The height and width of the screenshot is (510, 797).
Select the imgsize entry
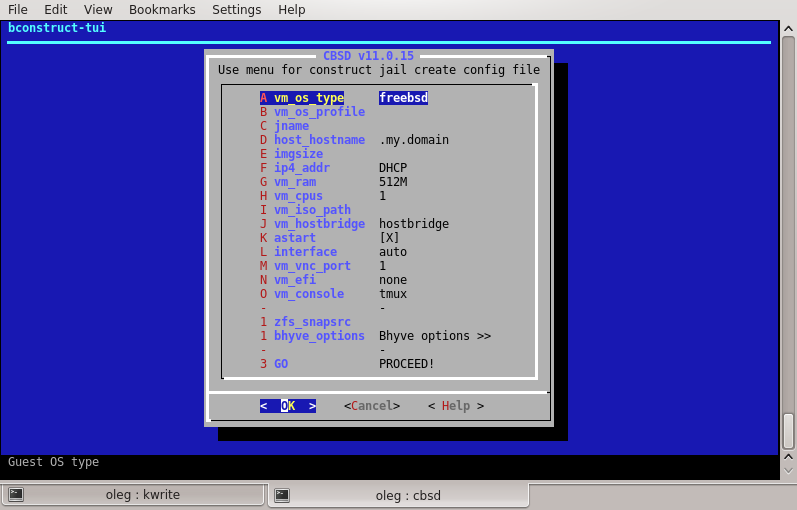(291, 154)
